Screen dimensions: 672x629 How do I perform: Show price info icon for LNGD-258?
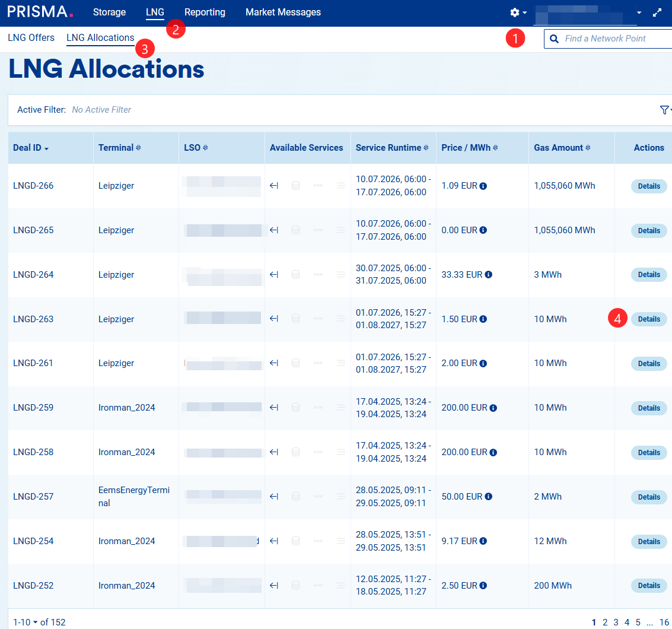coord(493,452)
